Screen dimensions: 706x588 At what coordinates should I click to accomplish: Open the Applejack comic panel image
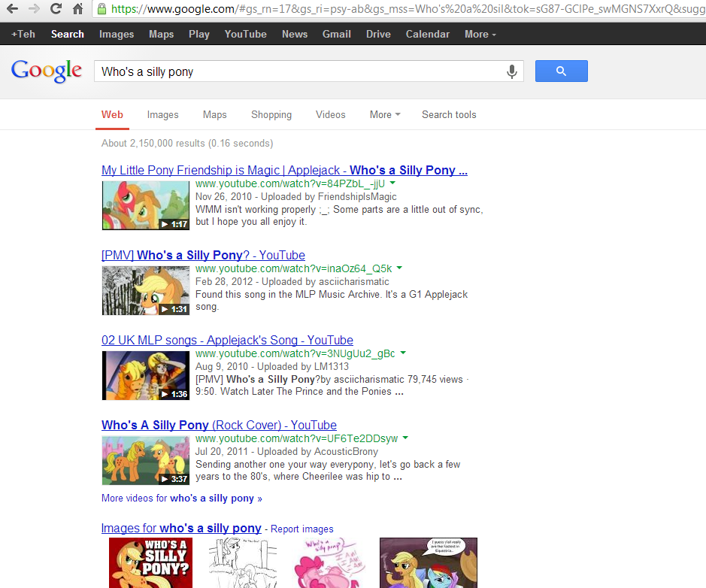coord(429,562)
